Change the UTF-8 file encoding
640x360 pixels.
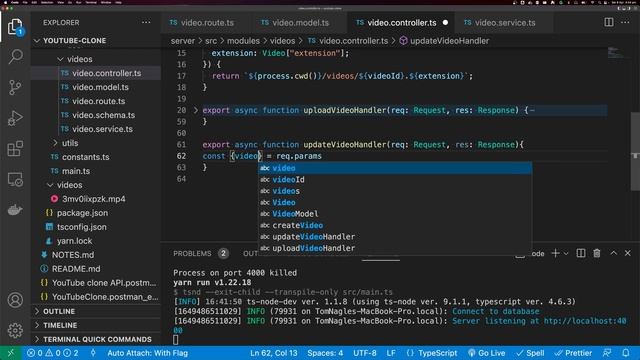pos(364,353)
